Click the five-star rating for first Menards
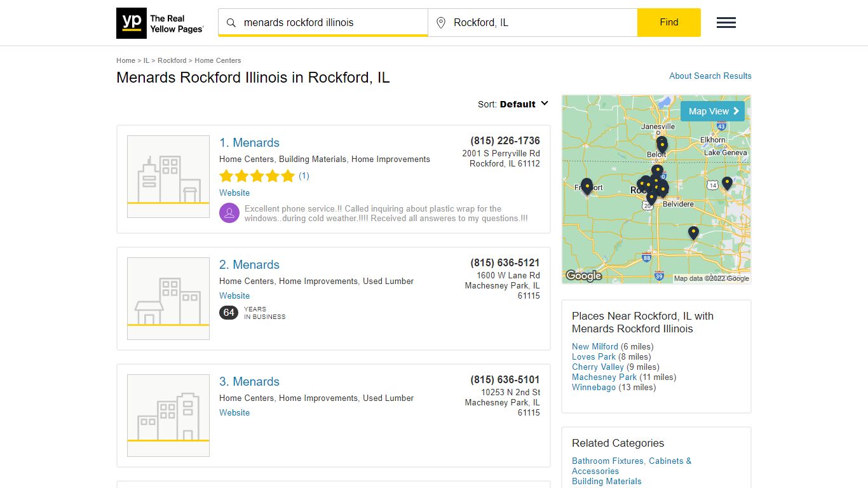This screenshot has height=488, width=868. 257,176
